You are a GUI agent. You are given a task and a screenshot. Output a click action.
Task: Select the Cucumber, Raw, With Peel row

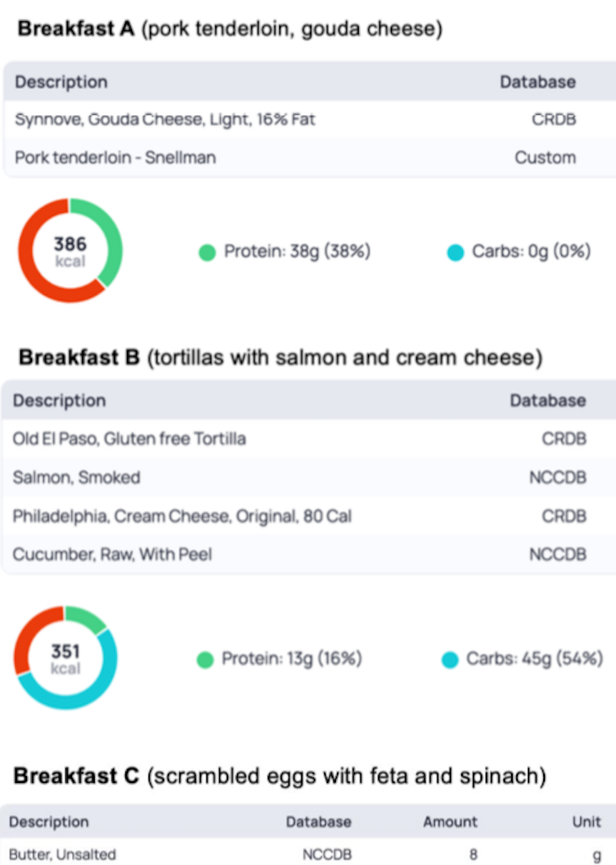(x=308, y=554)
